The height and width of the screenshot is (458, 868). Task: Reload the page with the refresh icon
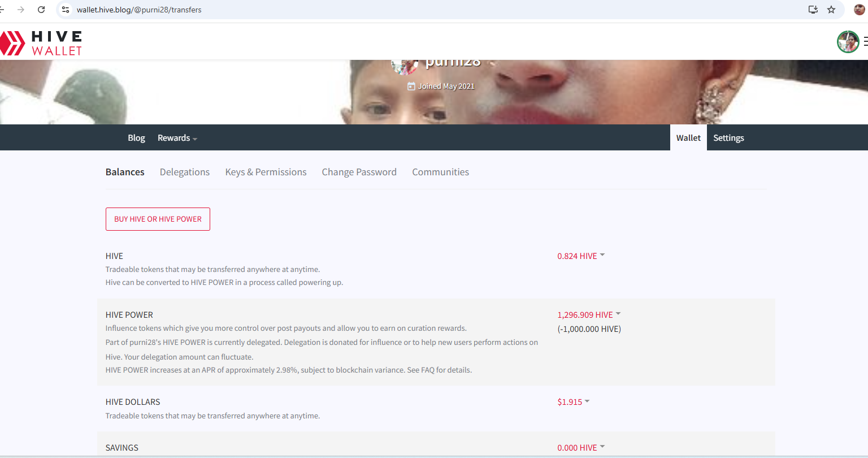tap(41, 10)
